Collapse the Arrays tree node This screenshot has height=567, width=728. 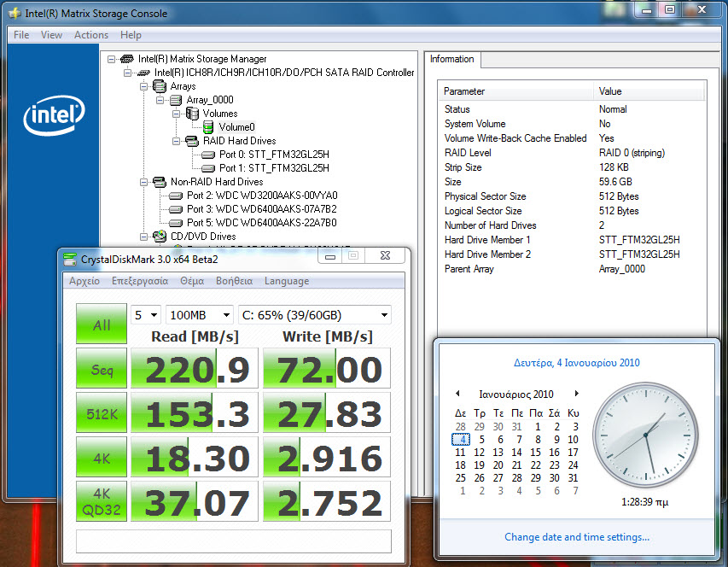tap(144, 86)
